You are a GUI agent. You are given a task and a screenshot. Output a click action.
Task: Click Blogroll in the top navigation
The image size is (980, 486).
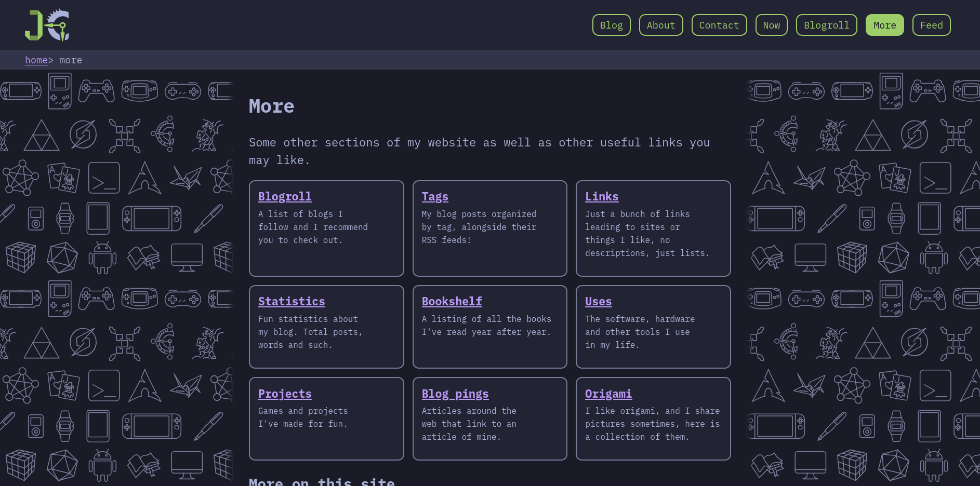pyautogui.click(x=826, y=25)
